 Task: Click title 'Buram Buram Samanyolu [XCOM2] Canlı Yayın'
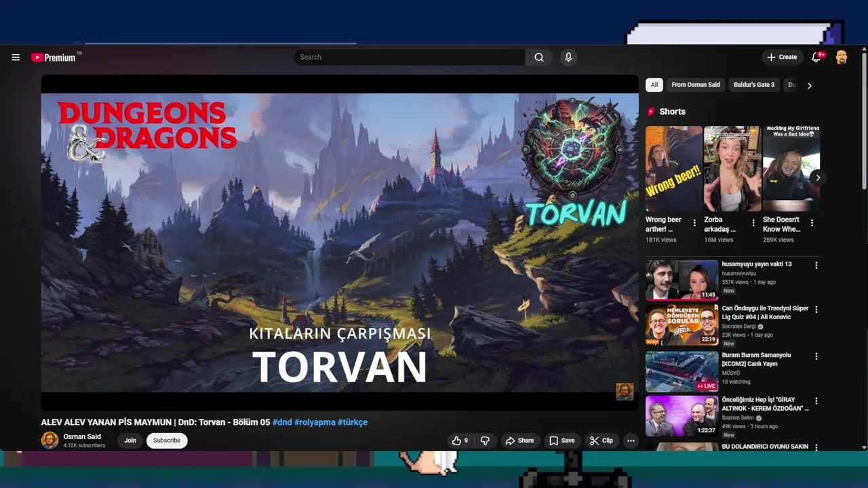click(756, 359)
